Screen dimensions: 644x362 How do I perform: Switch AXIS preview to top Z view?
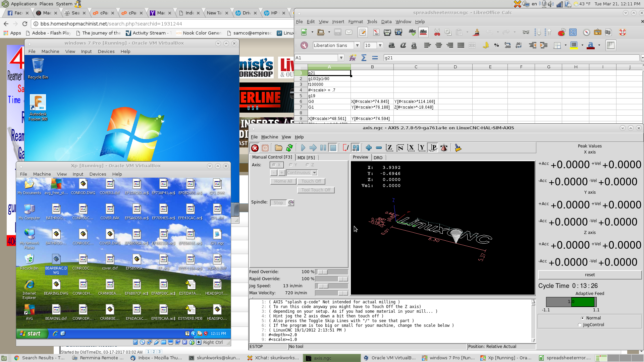click(x=389, y=148)
